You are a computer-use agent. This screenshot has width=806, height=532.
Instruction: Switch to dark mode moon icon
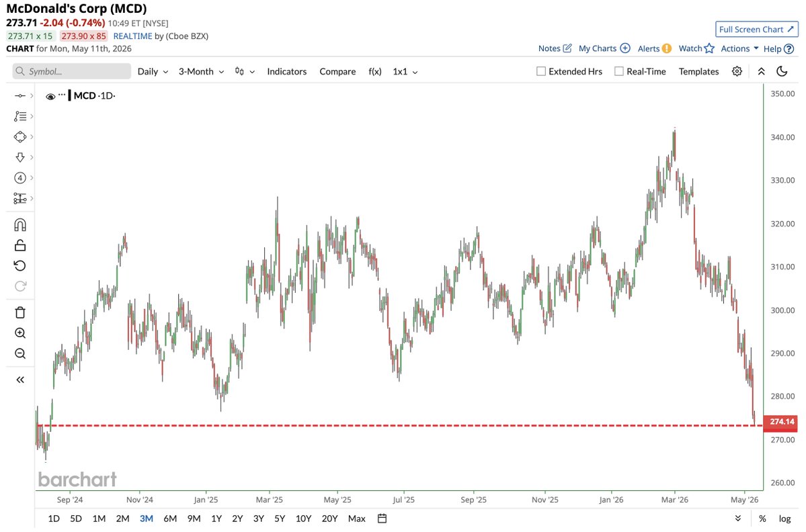(782, 71)
